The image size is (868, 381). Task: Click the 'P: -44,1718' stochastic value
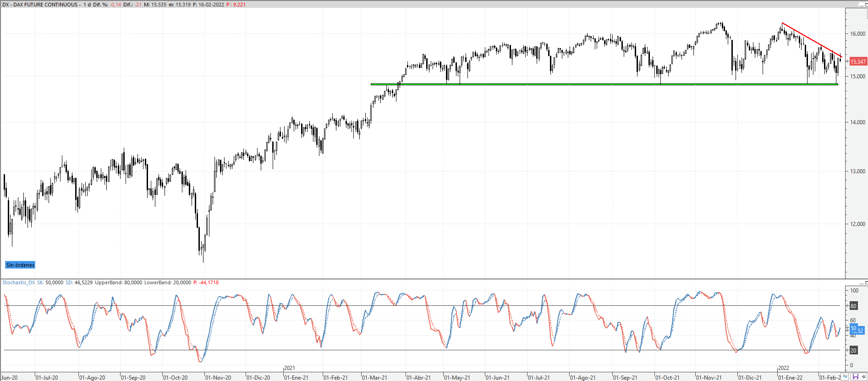click(x=206, y=282)
